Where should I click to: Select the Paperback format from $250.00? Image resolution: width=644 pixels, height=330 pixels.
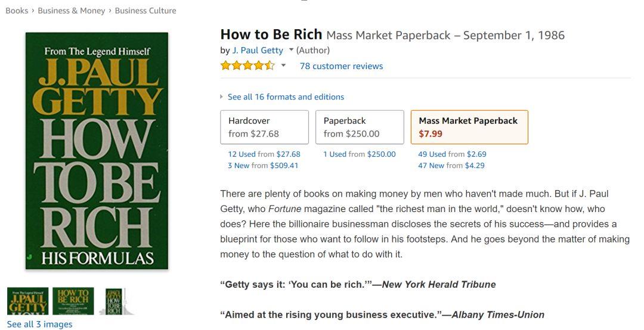[359, 127]
